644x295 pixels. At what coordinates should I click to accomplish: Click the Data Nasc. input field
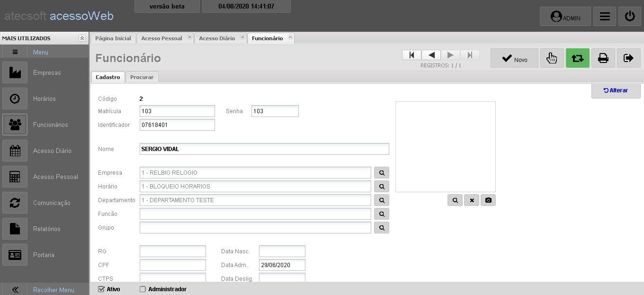[282, 251]
